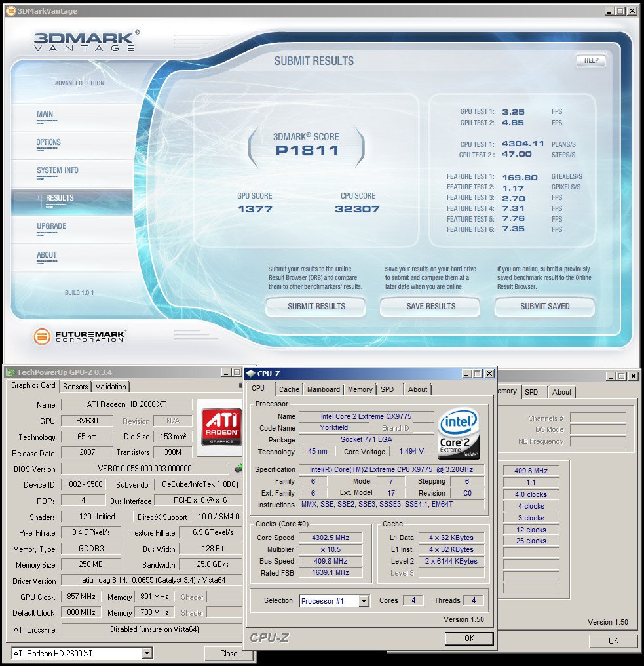Click the GPU Clock value 857 MHz in GPU-Z

pos(81,597)
